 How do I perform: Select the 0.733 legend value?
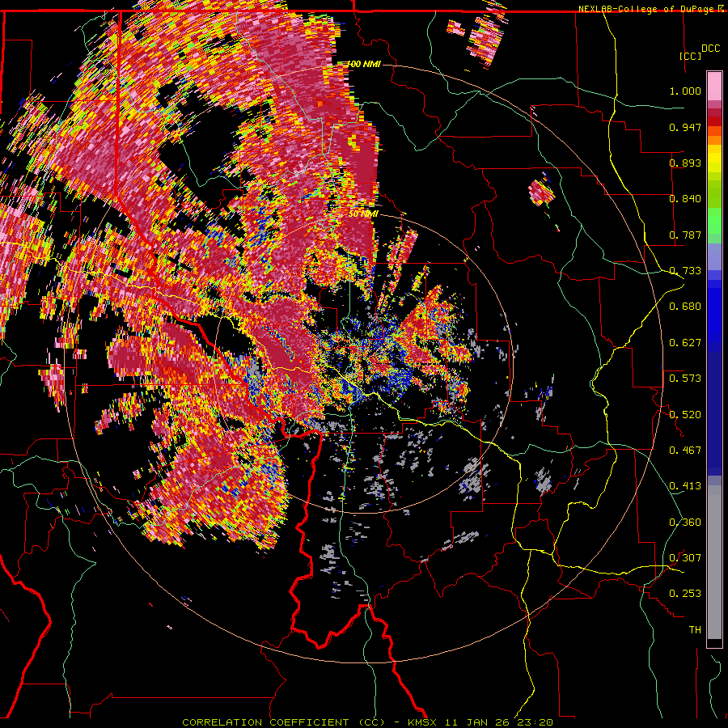pos(685,271)
